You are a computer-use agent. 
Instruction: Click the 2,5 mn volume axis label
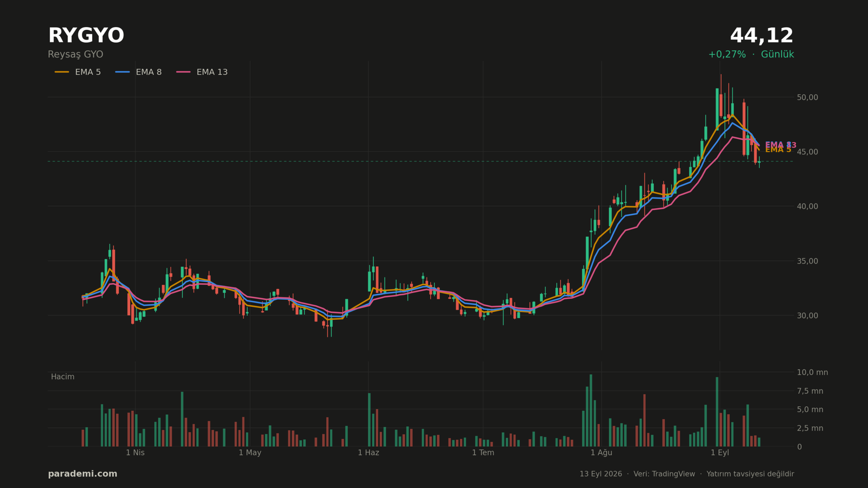click(x=810, y=428)
